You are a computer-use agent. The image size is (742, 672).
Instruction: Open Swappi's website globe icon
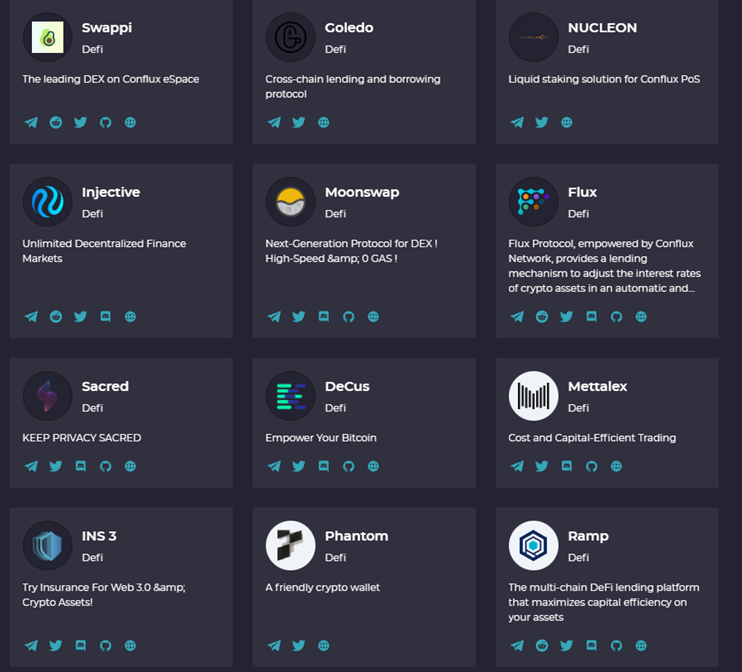click(x=130, y=123)
